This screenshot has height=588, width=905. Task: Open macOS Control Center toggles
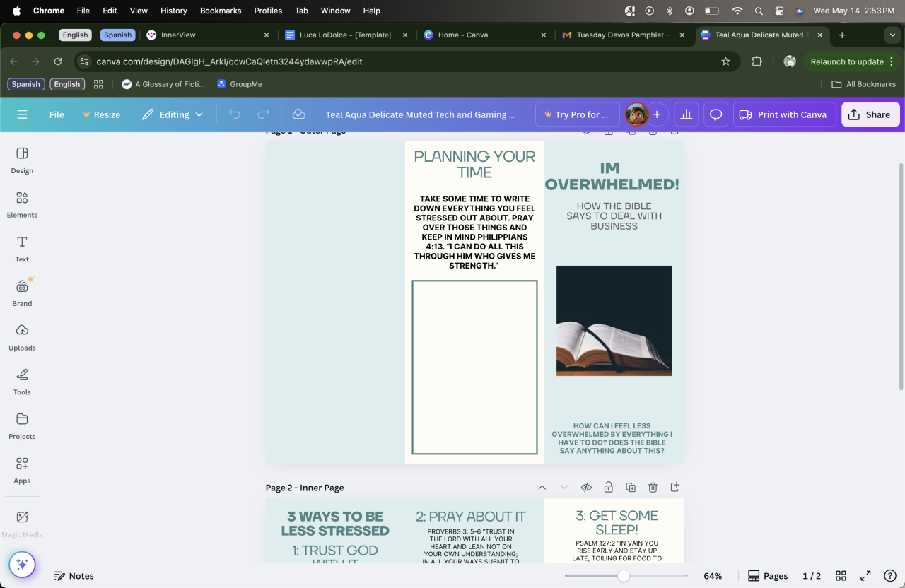(x=779, y=11)
